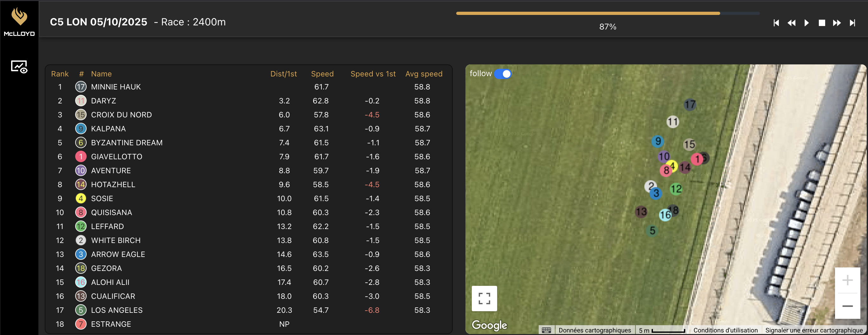Fast forward the race replay
868x335 pixels.
pos(837,23)
